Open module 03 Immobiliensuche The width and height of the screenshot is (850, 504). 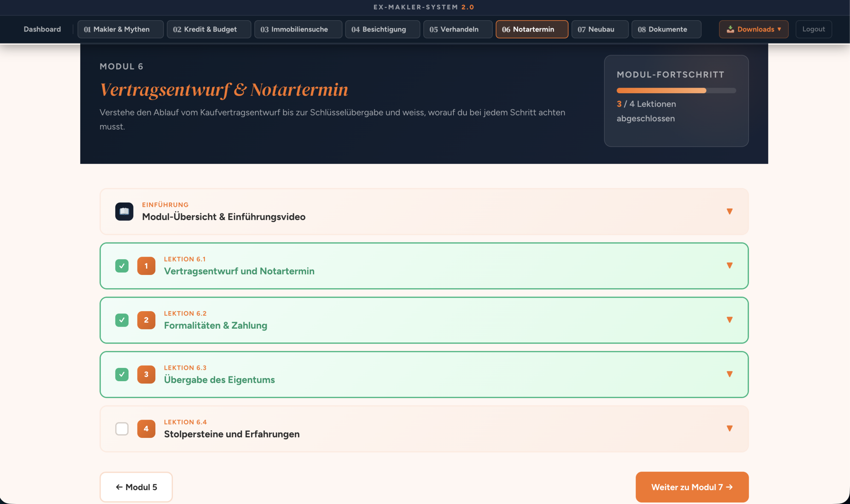click(x=298, y=29)
